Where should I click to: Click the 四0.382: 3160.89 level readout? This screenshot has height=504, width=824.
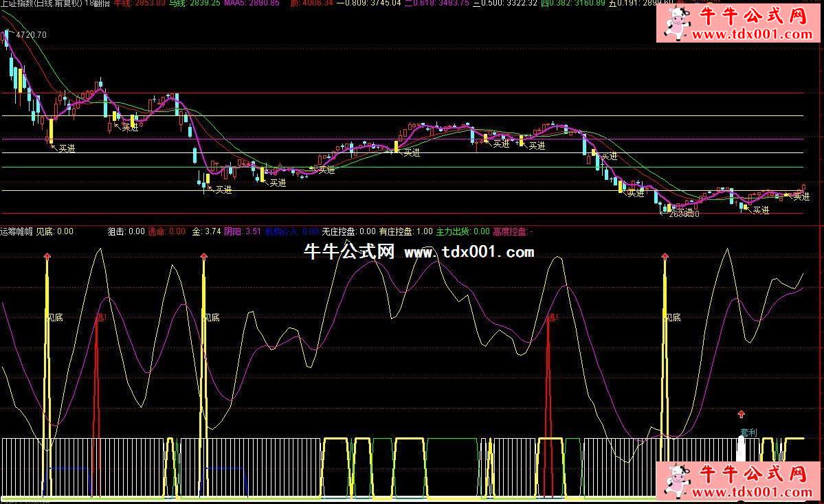point(573,3)
